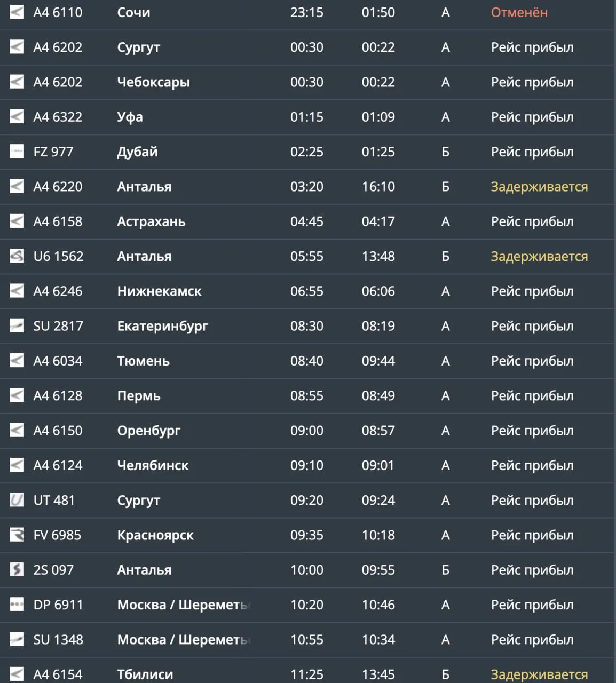Screen dimensions: 616x683
Task: Select destination Екатеринбург in the arrivals list
Action: (x=162, y=326)
